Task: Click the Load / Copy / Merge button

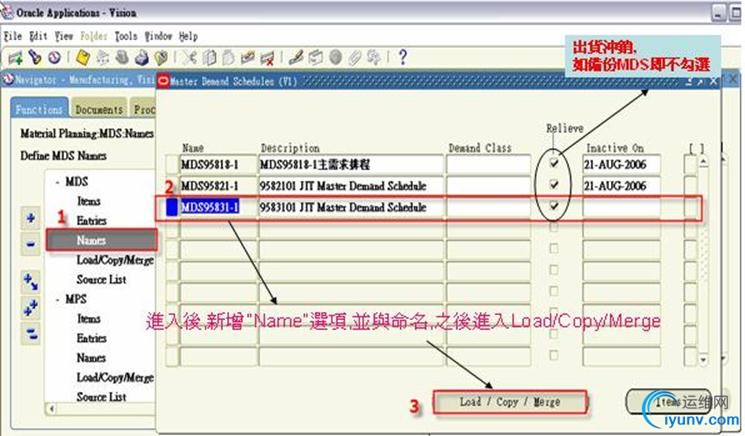Action: tap(510, 402)
